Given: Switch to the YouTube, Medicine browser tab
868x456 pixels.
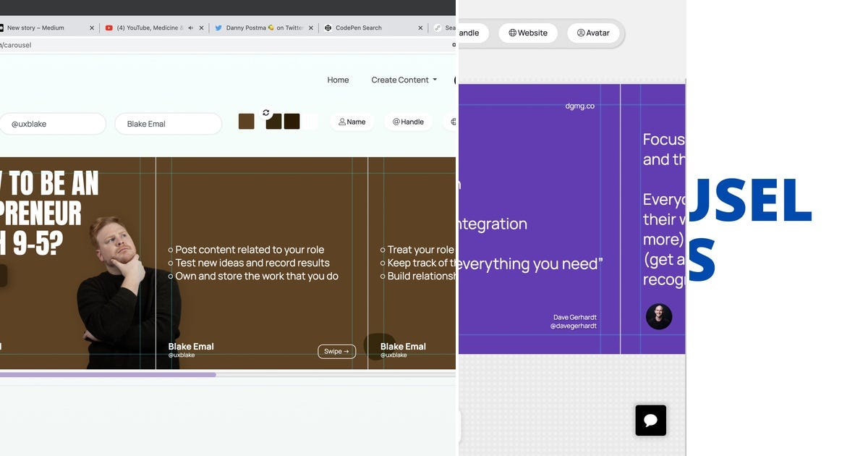Looking at the screenshot, I should click(x=149, y=28).
